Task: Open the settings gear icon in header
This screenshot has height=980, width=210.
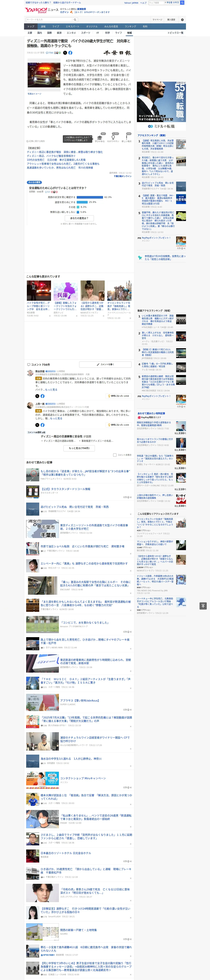Action: [x=182, y=20]
